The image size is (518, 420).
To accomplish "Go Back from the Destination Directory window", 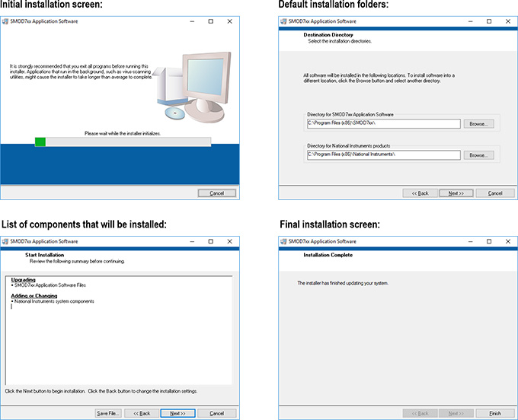I will pos(420,193).
